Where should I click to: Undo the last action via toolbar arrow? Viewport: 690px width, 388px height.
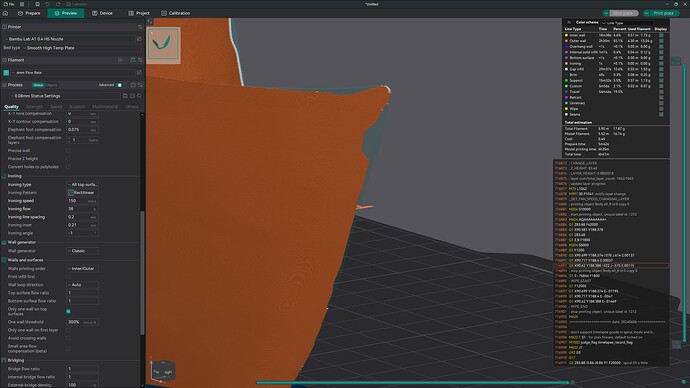click(x=48, y=4)
